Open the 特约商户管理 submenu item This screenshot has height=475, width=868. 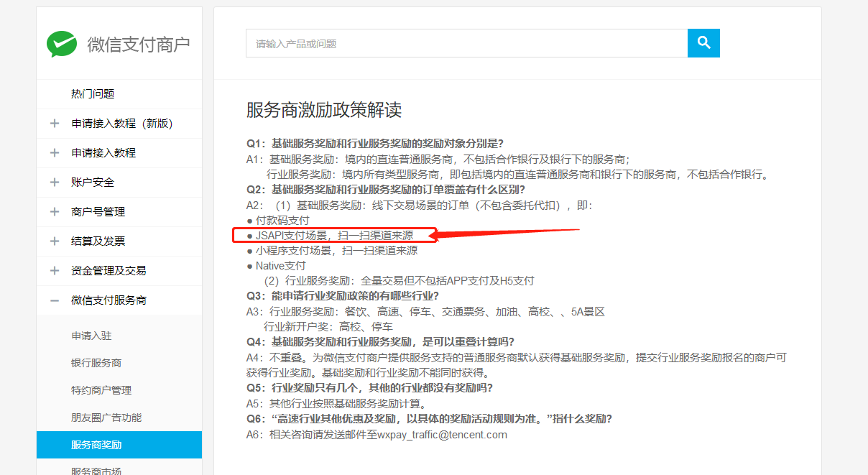coord(101,390)
